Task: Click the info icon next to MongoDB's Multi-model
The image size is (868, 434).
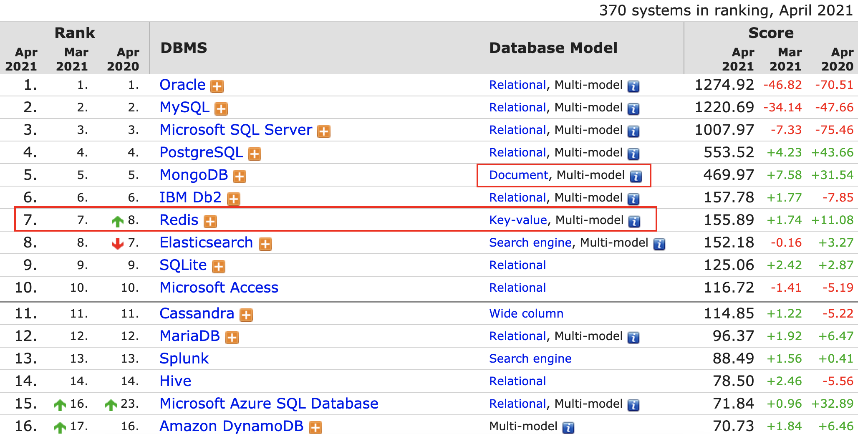Action: coord(636,177)
